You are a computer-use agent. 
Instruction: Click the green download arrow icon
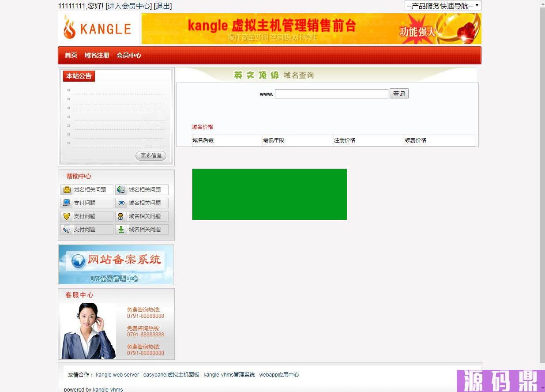click(x=121, y=230)
